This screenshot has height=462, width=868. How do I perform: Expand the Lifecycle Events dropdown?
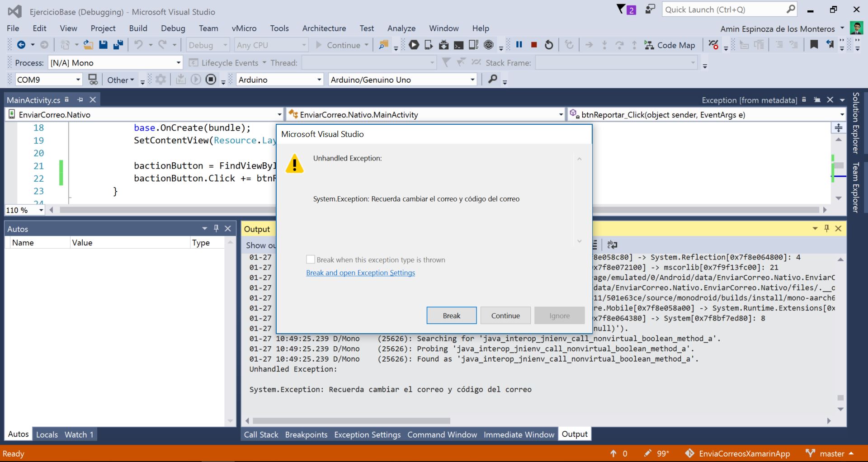click(227, 62)
